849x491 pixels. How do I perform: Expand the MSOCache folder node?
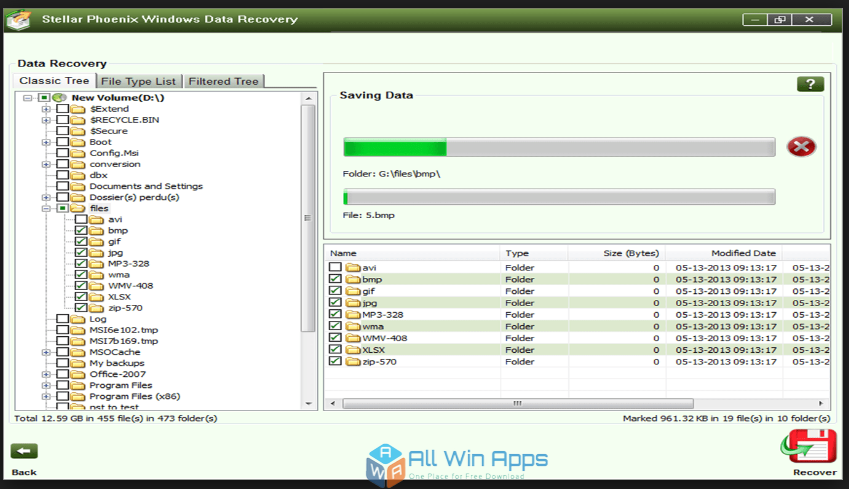[x=46, y=352]
